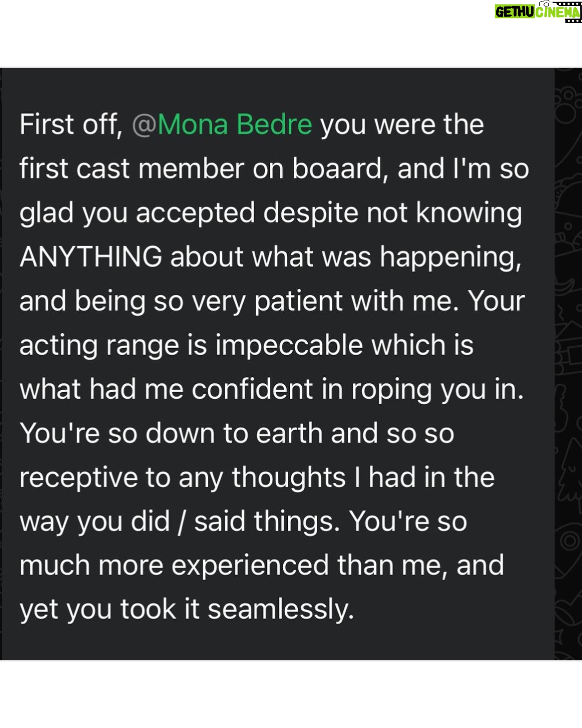This screenshot has height=728, width=582.
Task: Click the circular doodle on the chat wallpaper strip
Action: point(570,541)
